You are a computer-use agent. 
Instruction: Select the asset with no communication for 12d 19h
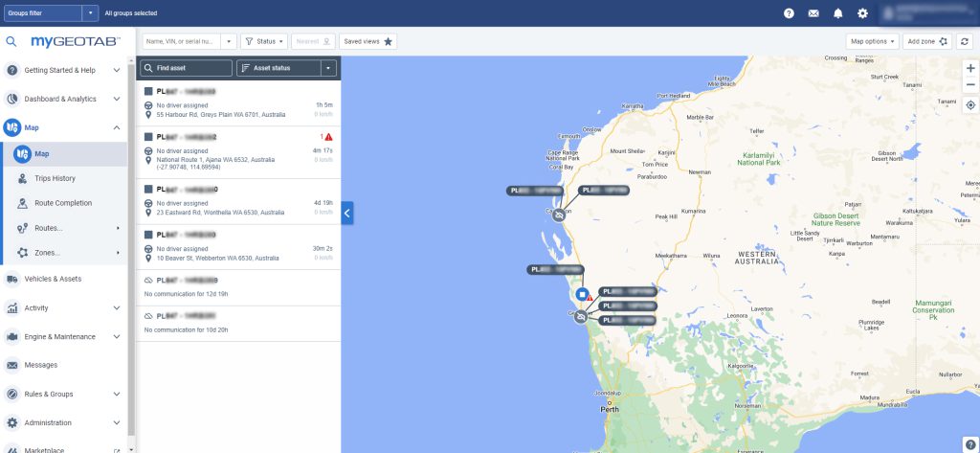[238, 288]
